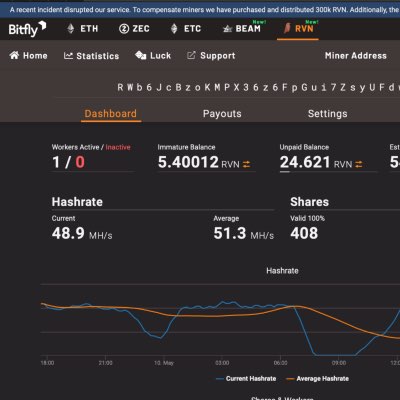Click the 5.40012 immature balance value

188,162
